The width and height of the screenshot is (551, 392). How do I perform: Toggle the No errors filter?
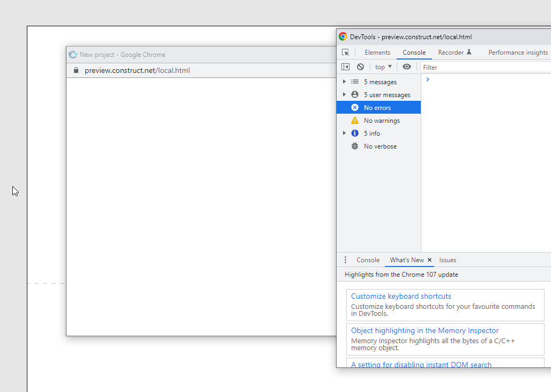click(x=378, y=107)
